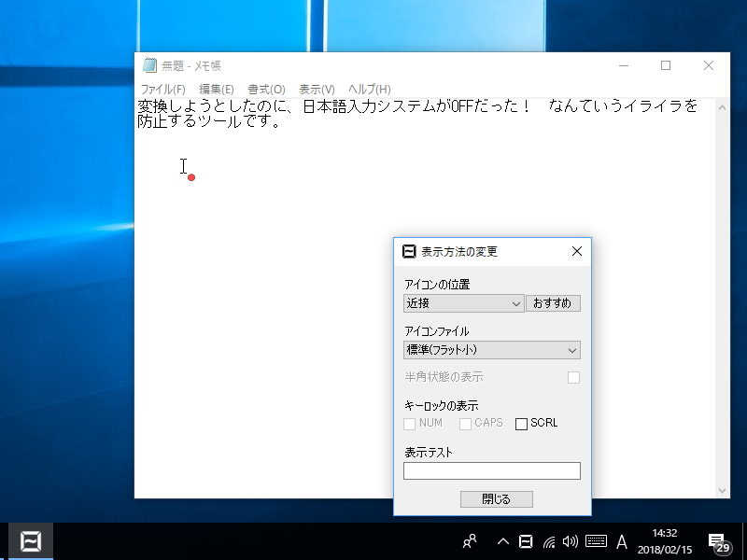Open the tool's tray icon in the taskbar
Viewport: 747px width, 560px height.
526,541
